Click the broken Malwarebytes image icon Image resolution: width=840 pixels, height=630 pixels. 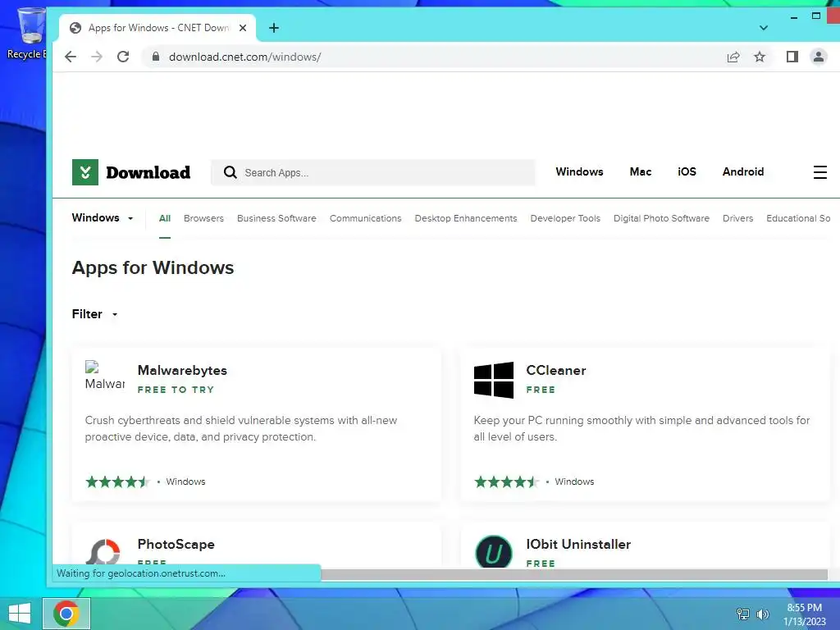click(x=105, y=376)
